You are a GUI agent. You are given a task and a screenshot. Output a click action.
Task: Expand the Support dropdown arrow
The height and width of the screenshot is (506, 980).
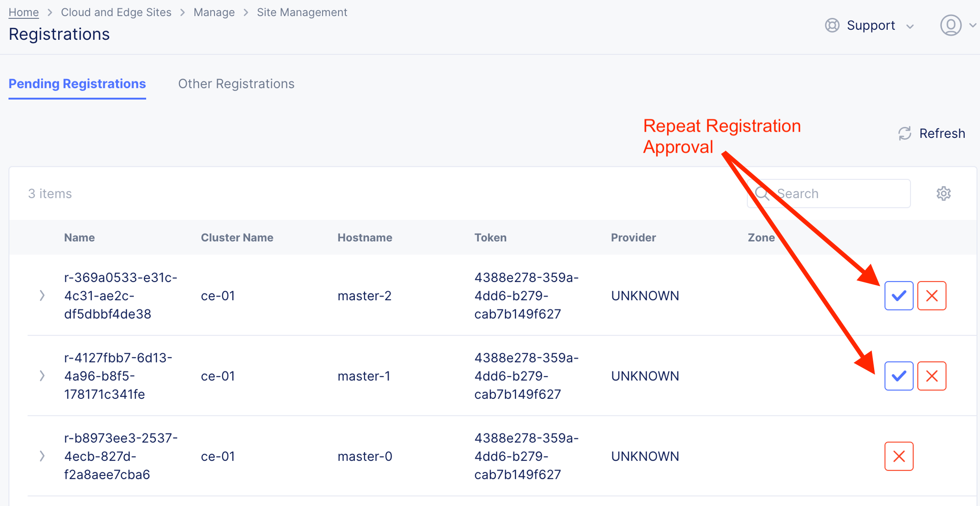tap(910, 26)
